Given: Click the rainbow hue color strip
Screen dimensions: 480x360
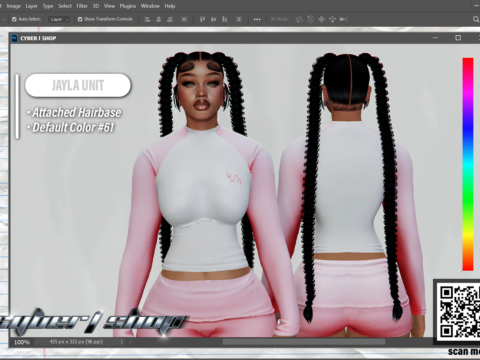Looking at the screenshot, I should (x=468, y=164).
